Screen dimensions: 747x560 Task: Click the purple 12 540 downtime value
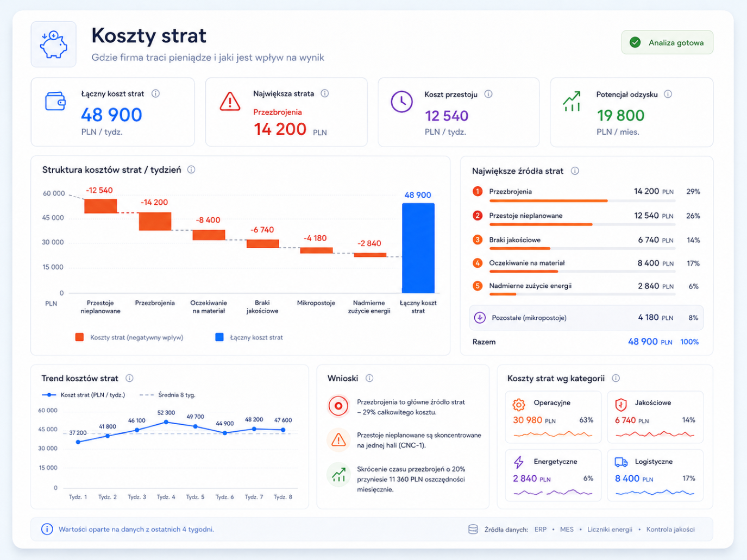pos(447,116)
